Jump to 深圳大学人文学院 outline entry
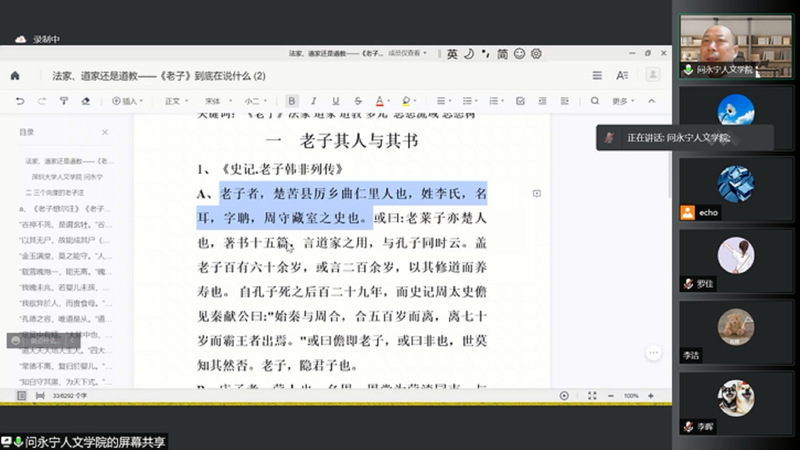The width and height of the screenshot is (800, 450). (x=64, y=176)
